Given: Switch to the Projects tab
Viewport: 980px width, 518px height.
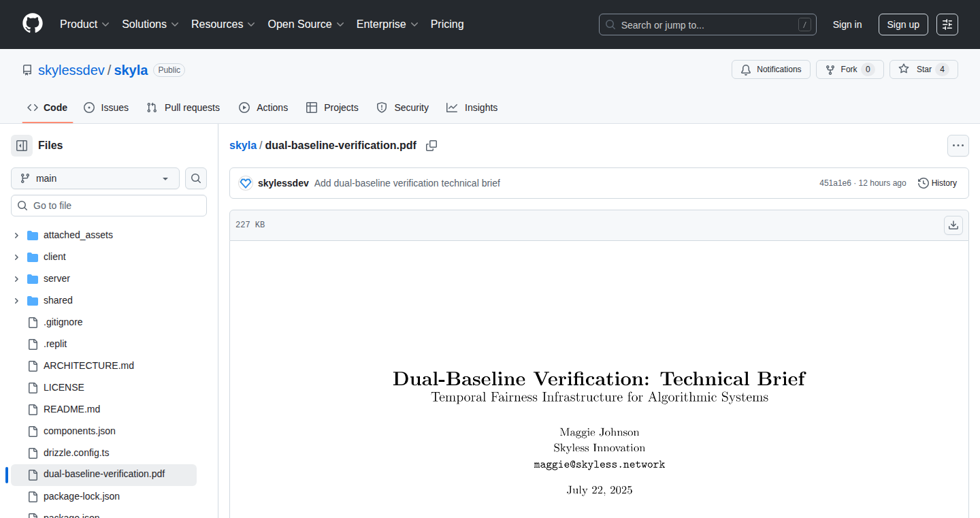Looking at the screenshot, I should [332, 108].
